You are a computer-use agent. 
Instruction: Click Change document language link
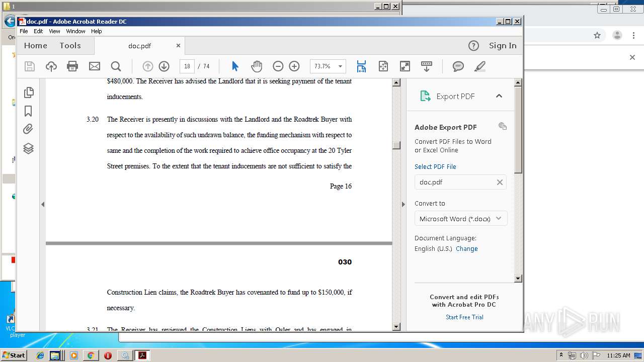tap(467, 249)
